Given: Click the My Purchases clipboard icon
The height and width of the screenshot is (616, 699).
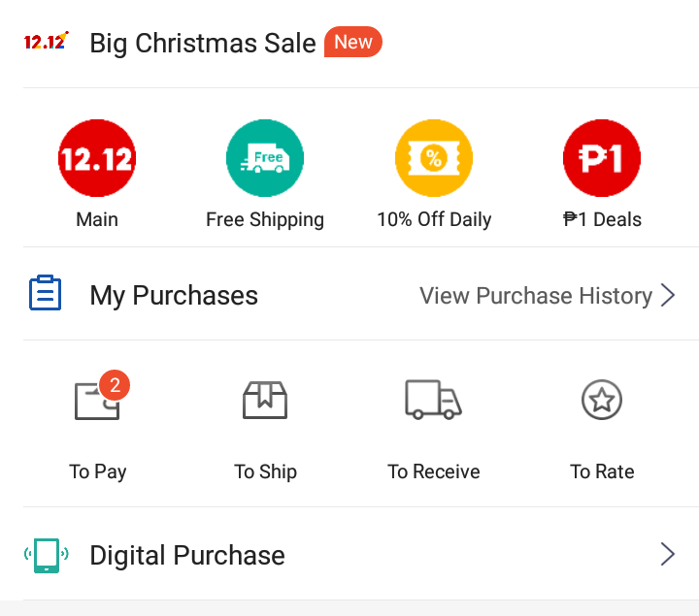Looking at the screenshot, I should 45,293.
